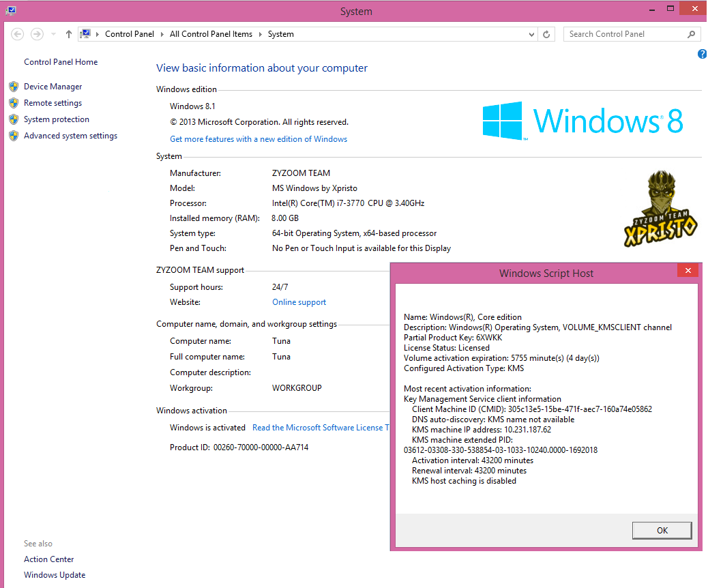Click the shield icon beside Remote settings
The height and width of the screenshot is (588, 708).
pos(14,103)
